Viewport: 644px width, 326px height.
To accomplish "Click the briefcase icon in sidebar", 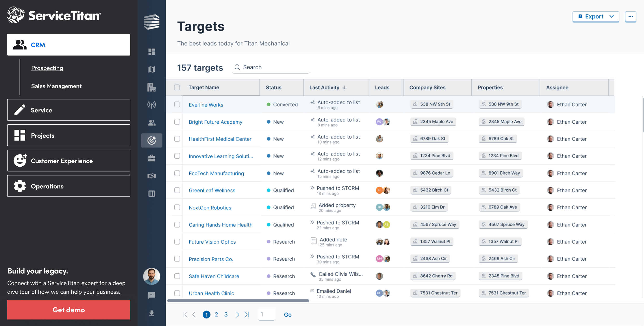I will tap(151, 158).
